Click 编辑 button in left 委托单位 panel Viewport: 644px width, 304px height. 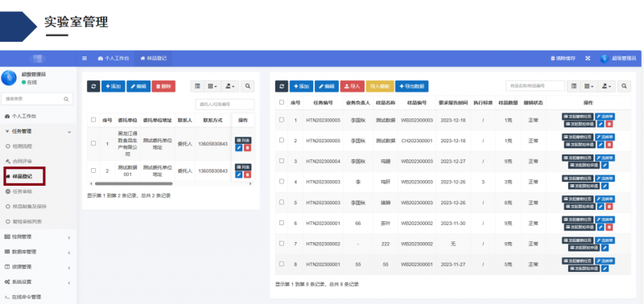coord(138,86)
